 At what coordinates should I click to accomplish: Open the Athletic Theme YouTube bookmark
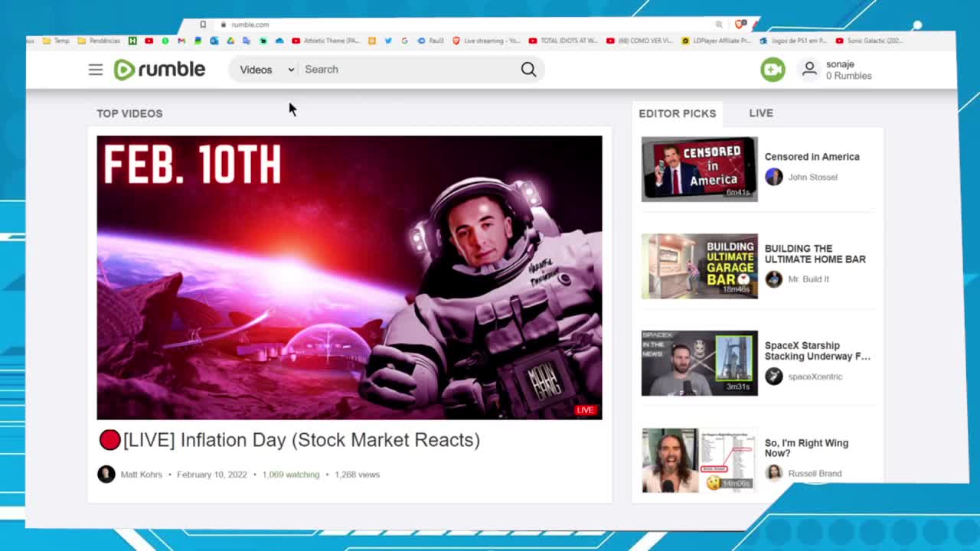point(325,41)
